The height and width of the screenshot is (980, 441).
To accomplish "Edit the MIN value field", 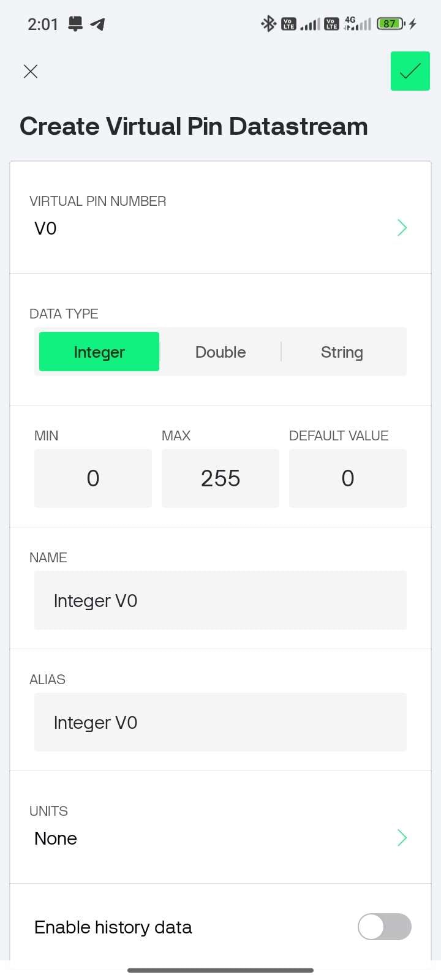I will (93, 478).
